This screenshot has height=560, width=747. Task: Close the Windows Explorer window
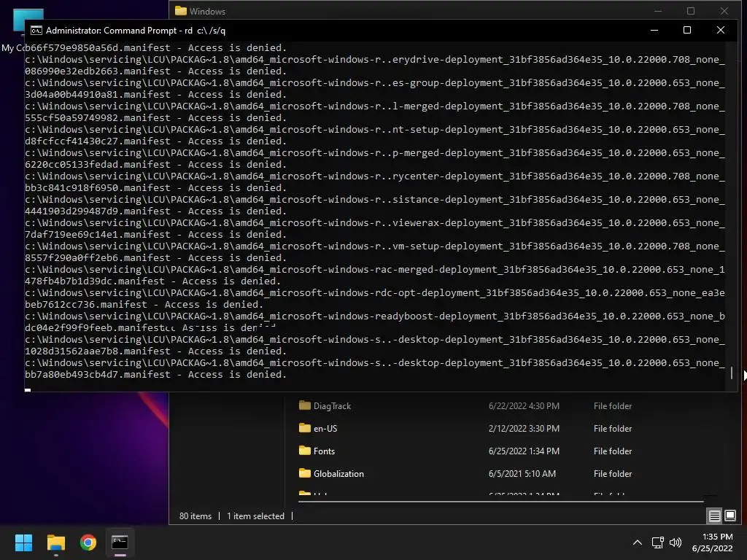click(x=724, y=11)
